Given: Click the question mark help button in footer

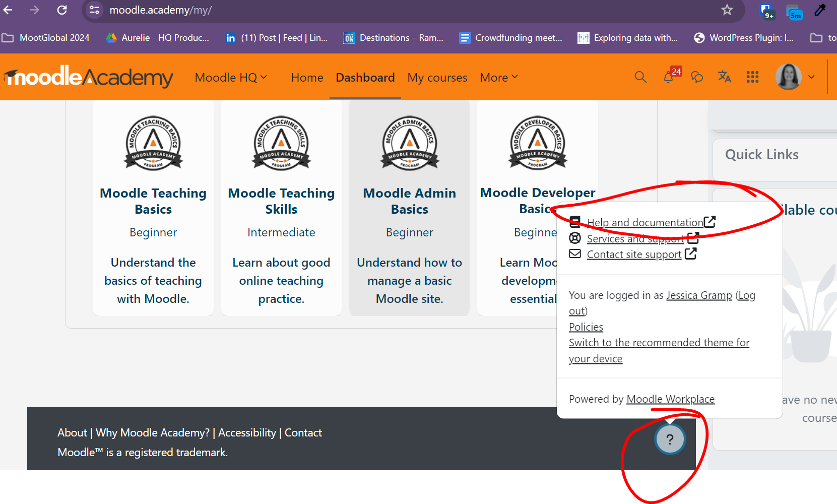Looking at the screenshot, I should [670, 439].
